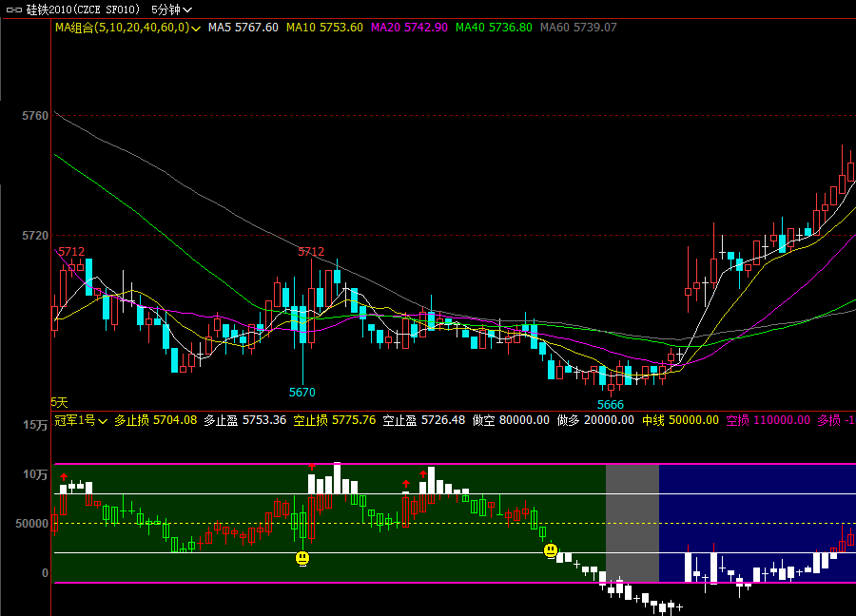The width and height of the screenshot is (856, 616).
Task: Click the rightmost red up-arrow signal in indicator
Action: pos(423,473)
